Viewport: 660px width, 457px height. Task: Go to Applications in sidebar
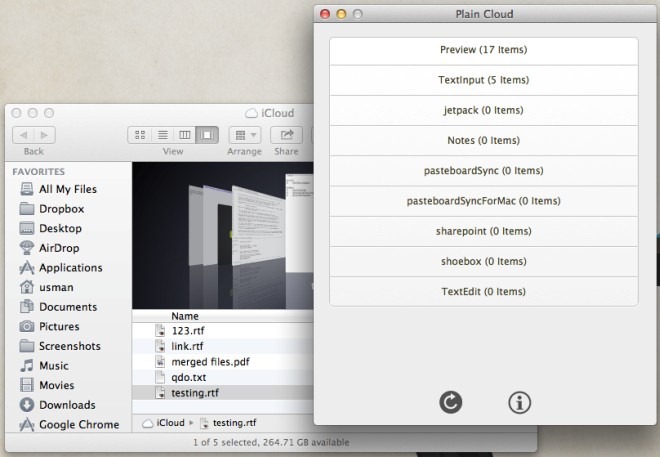[70, 268]
